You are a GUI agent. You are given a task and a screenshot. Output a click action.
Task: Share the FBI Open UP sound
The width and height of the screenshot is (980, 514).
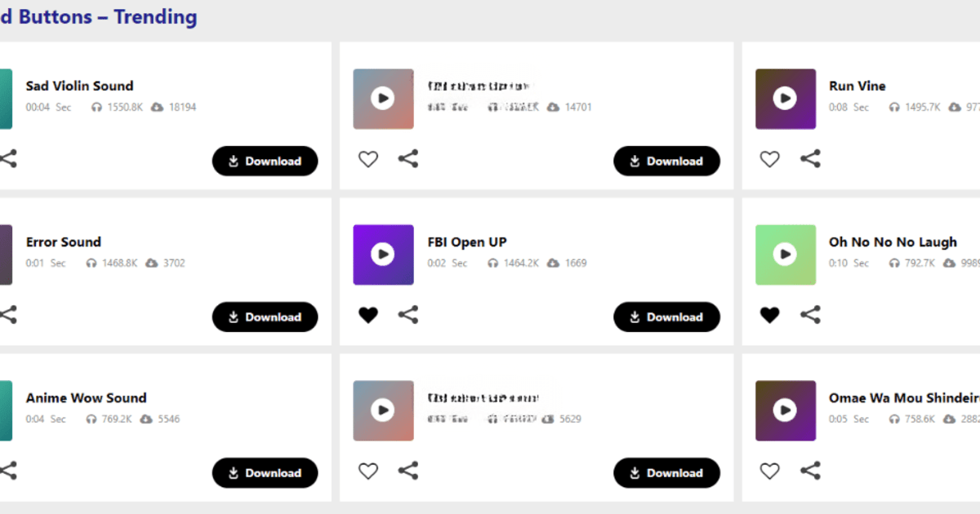[408, 315]
